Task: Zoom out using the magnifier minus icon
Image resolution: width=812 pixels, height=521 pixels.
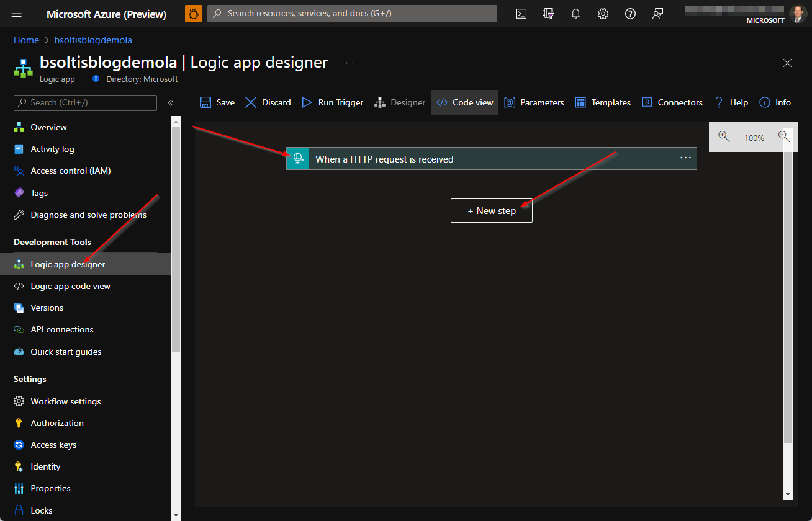Action: [783, 137]
